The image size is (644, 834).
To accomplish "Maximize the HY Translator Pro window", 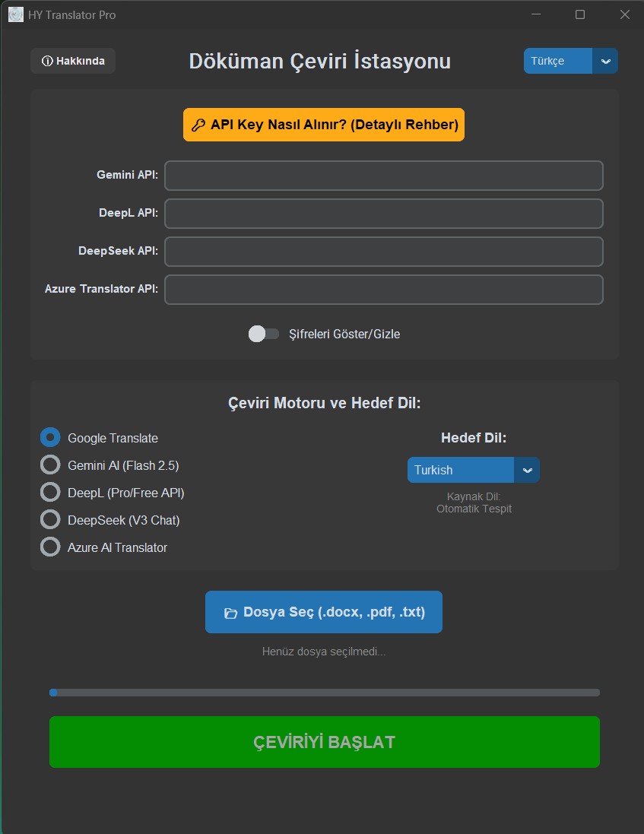I will (580, 15).
